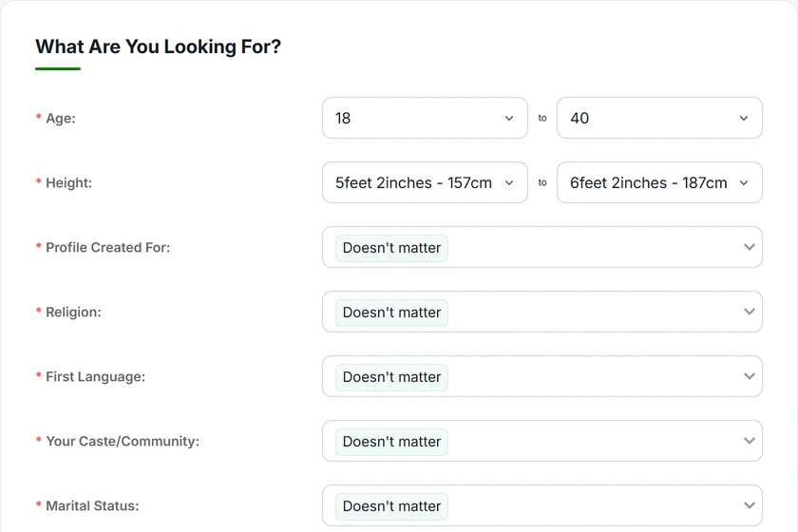This screenshot has height=532, width=798.
Task: Open the minimum Age dropdown showing 18
Action: pos(425,118)
